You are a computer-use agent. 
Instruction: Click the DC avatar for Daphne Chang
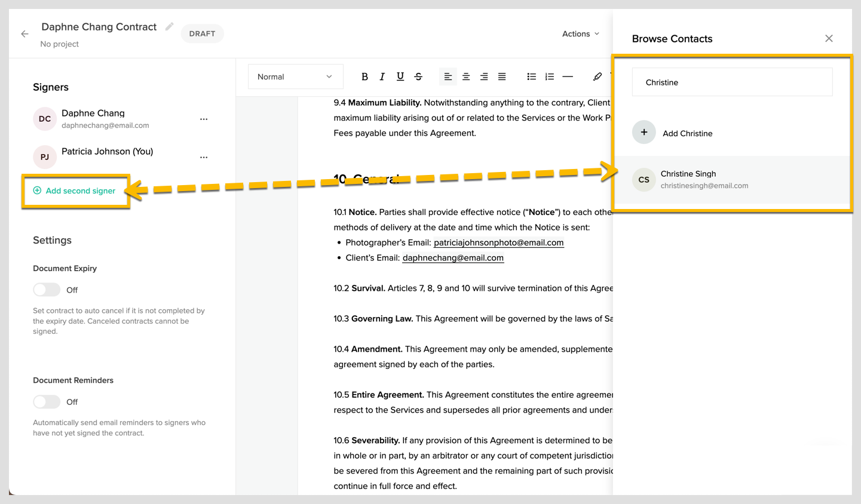click(45, 119)
